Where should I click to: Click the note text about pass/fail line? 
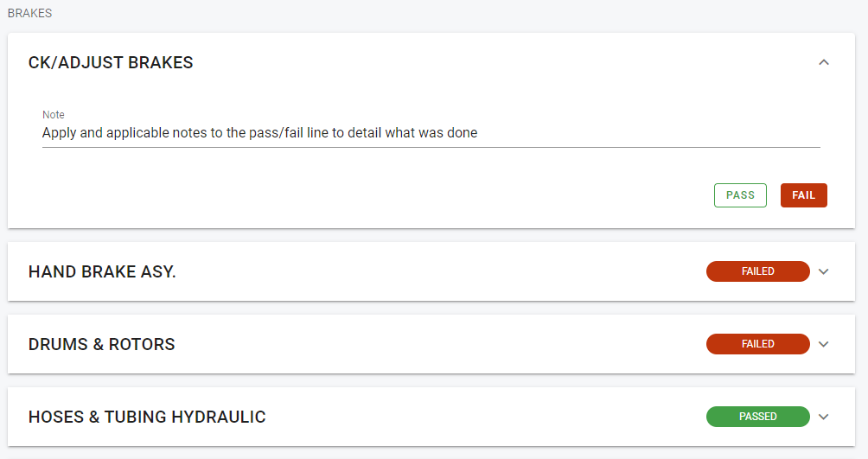259,133
